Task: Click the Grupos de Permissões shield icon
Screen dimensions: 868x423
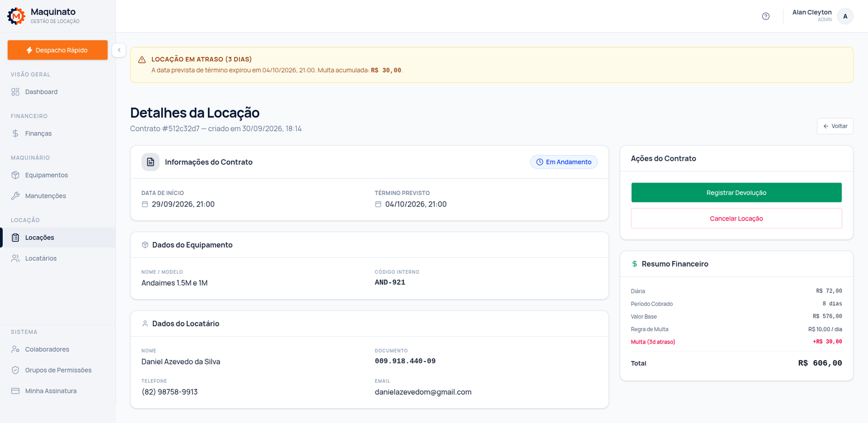Action: (x=15, y=370)
